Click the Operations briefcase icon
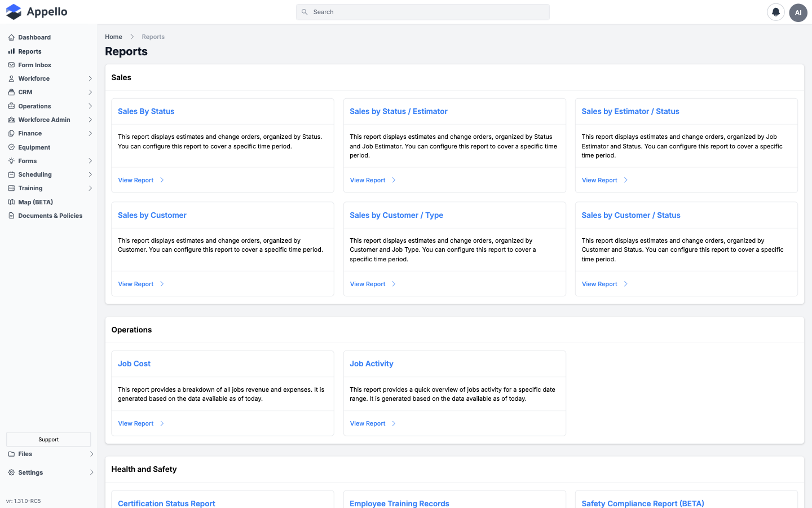 (x=11, y=106)
